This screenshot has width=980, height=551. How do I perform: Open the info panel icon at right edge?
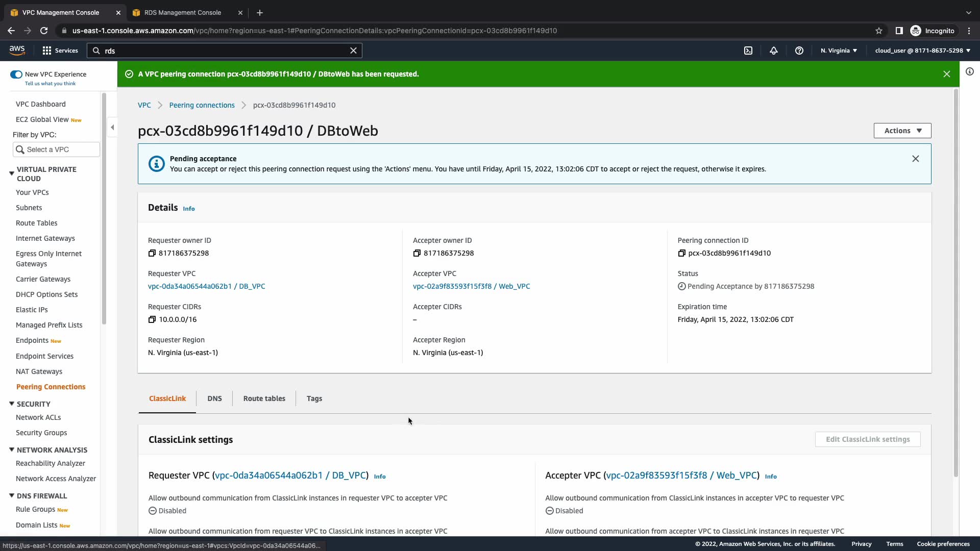[969, 72]
